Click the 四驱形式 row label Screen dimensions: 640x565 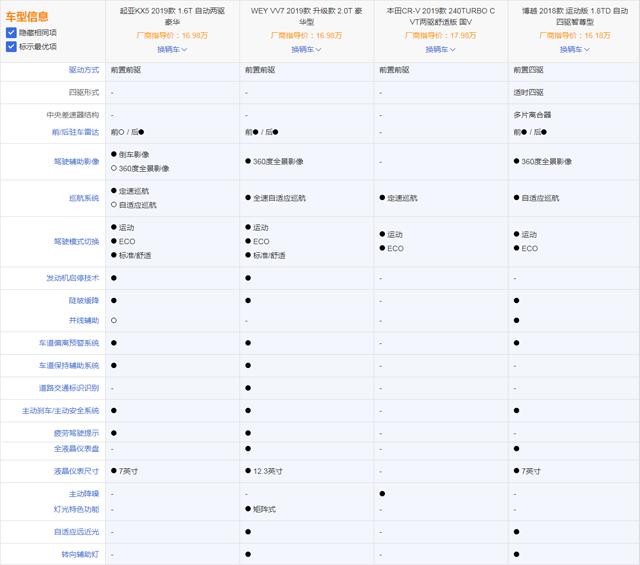coord(84,92)
